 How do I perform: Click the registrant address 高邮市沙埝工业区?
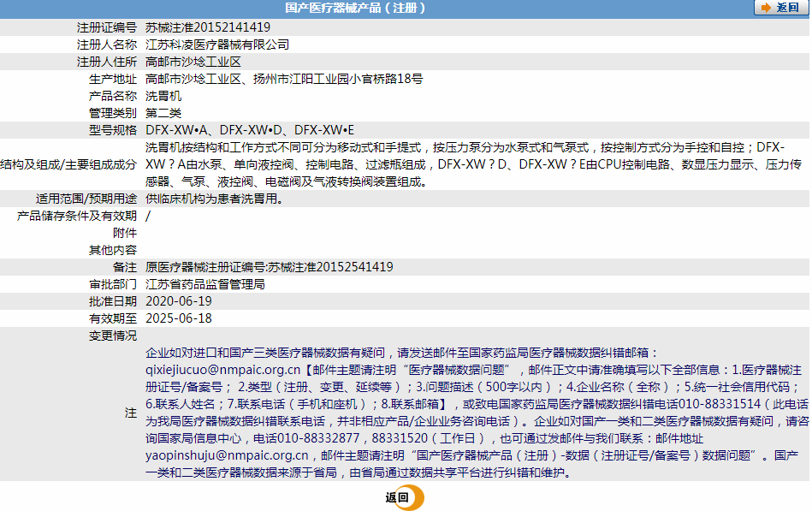(x=193, y=62)
